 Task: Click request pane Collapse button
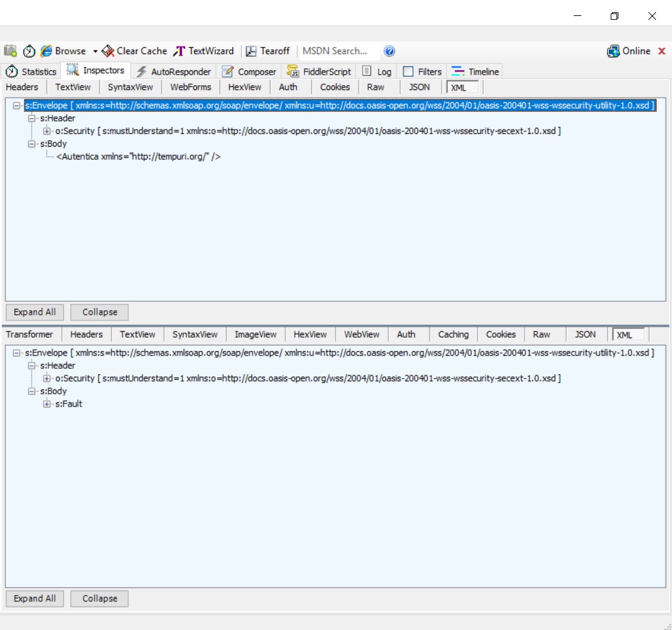(x=100, y=312)
